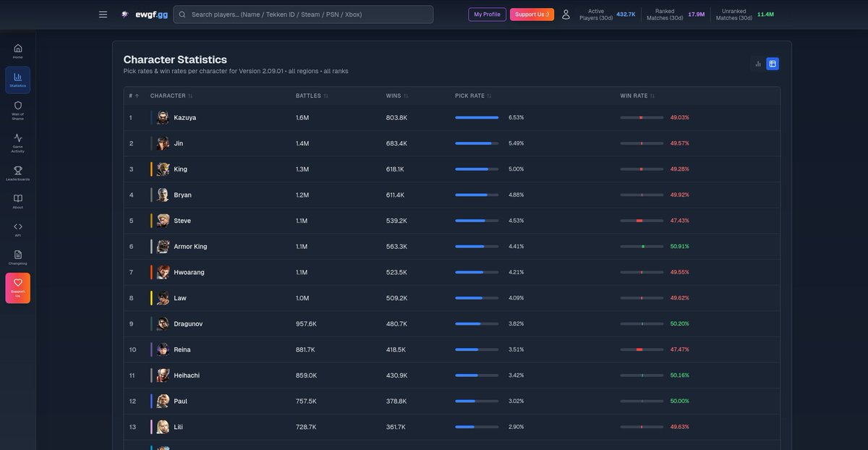Open About in the sidebar
The width and height of the screenshot is (868, 450).
point(18,202)
